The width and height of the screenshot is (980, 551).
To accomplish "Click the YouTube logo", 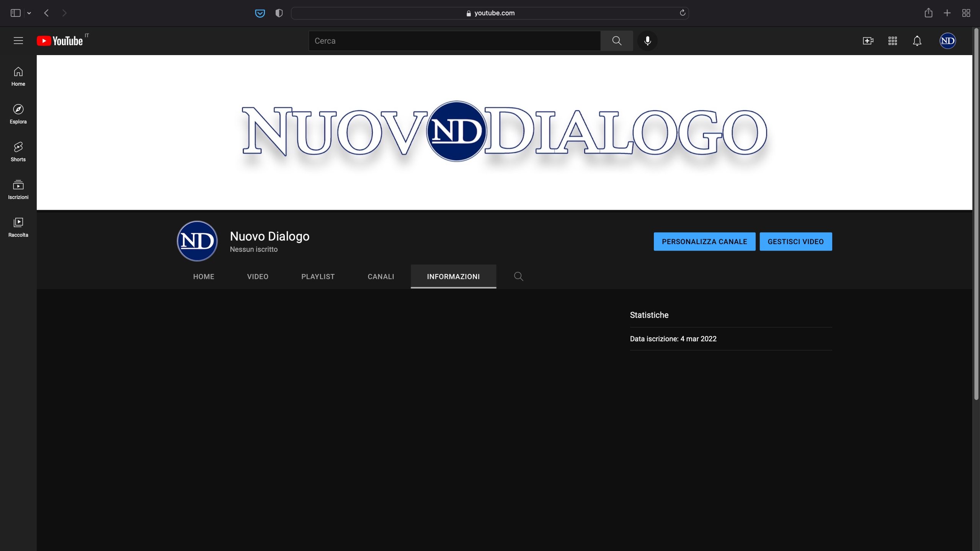I will 60,41.
